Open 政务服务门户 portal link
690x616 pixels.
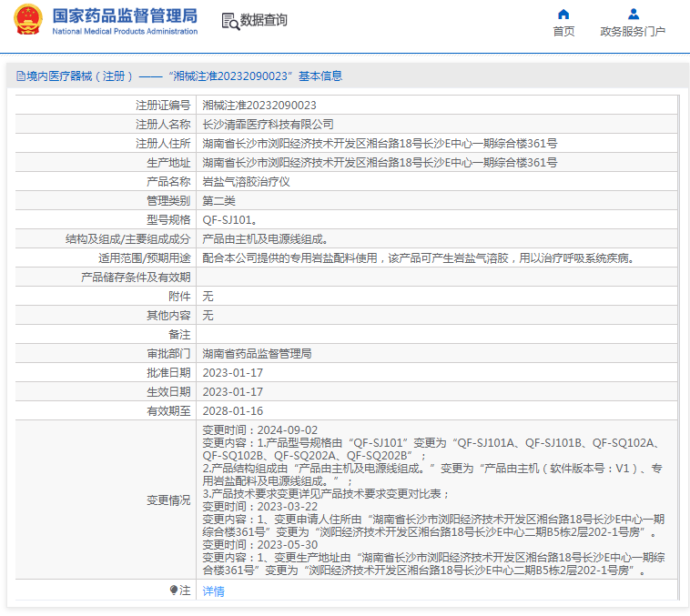[x=633, y=31]
